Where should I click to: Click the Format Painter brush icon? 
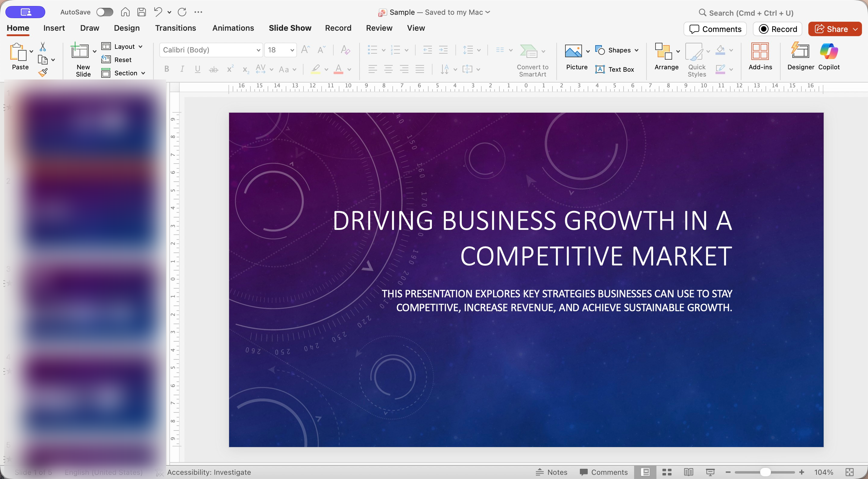coord(43,72)
